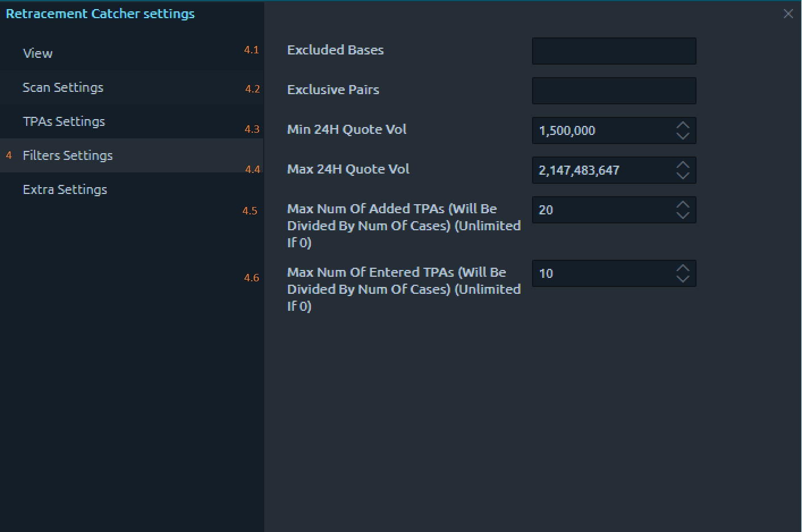Click the Exclusive Pairs input field

pyautogui.click(x=614, y=91)
